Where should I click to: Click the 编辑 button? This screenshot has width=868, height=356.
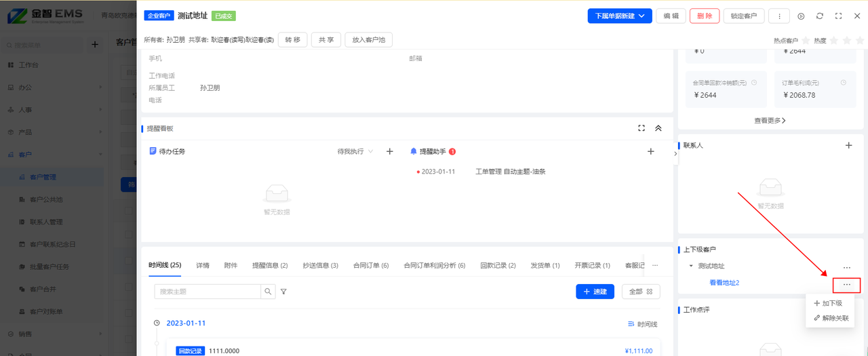671,16
